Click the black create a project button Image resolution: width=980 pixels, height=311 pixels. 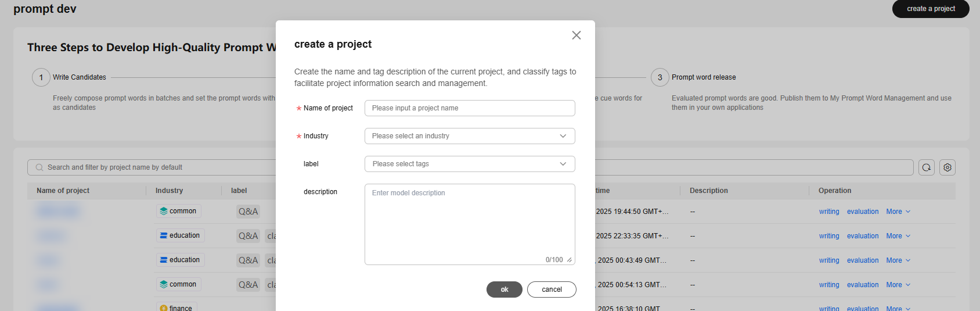(930, 9)
